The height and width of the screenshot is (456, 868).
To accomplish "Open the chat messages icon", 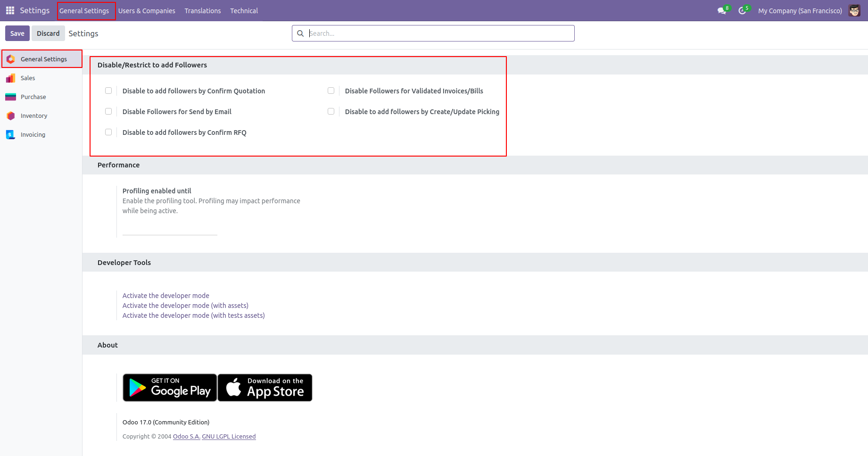I will pyautogui.click(x=721, y=11).
